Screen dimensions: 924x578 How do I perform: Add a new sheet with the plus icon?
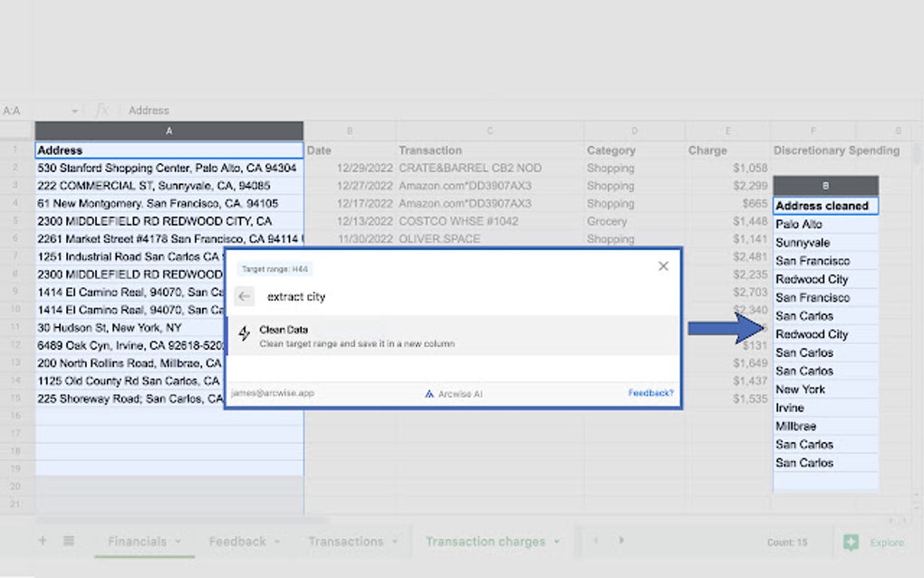[43, 541]
